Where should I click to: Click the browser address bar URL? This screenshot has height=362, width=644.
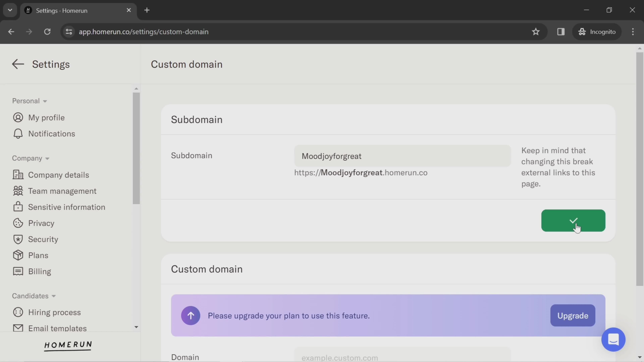[144, 32]
